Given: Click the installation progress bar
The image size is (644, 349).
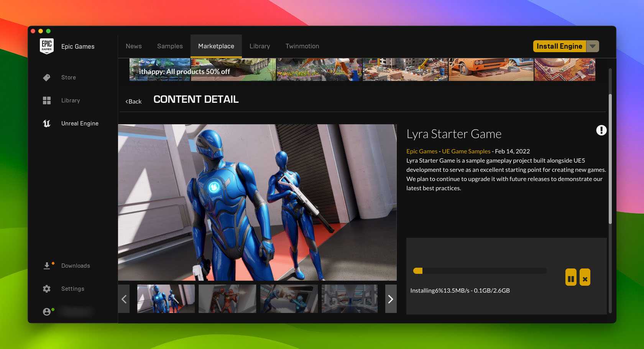Looking at the screenshot, I should pos(480,271).
